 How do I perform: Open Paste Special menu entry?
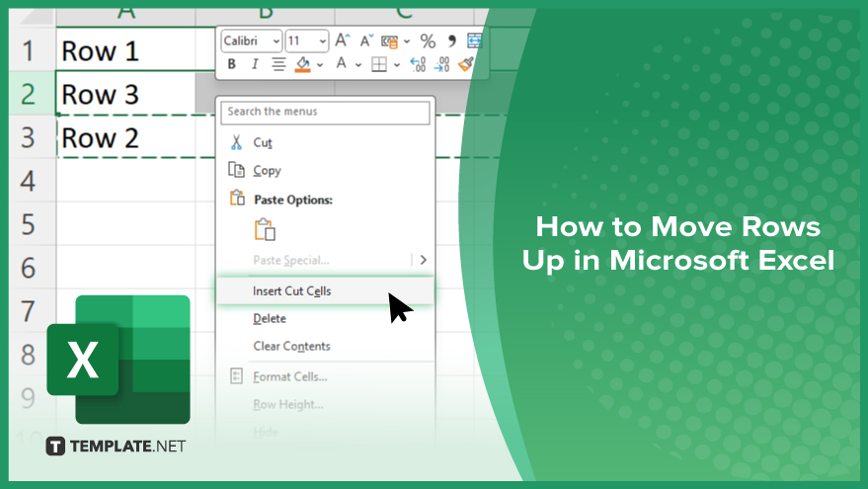tap(291, 260)
